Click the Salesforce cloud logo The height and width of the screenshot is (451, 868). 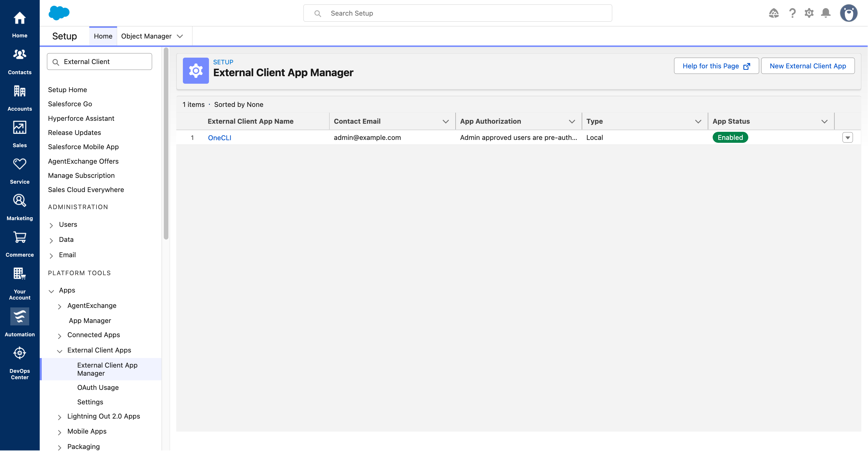click(x=59, y=13)
